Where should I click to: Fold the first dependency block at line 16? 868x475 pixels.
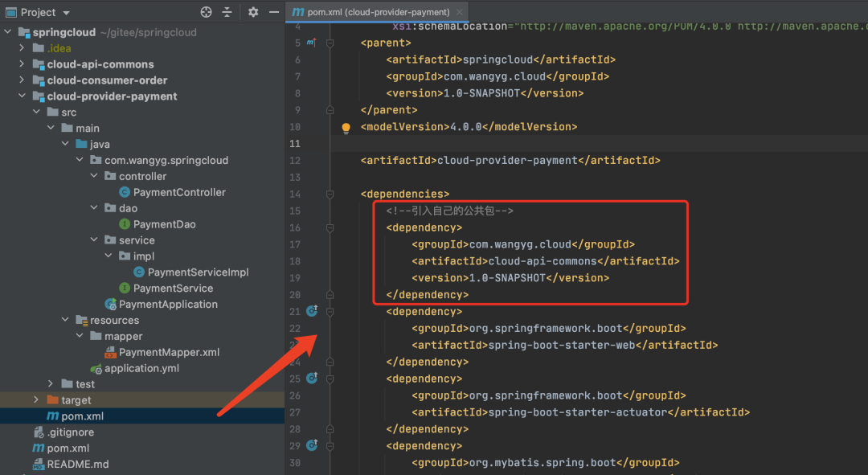(330, 227)
